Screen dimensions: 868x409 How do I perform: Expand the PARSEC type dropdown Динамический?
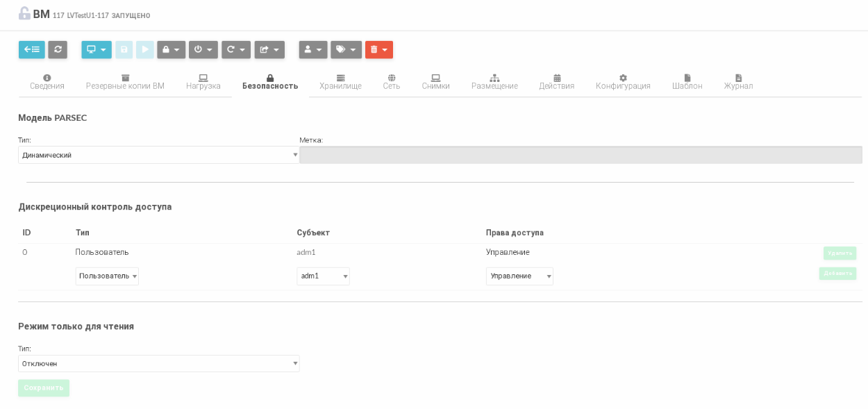point(159,155)
